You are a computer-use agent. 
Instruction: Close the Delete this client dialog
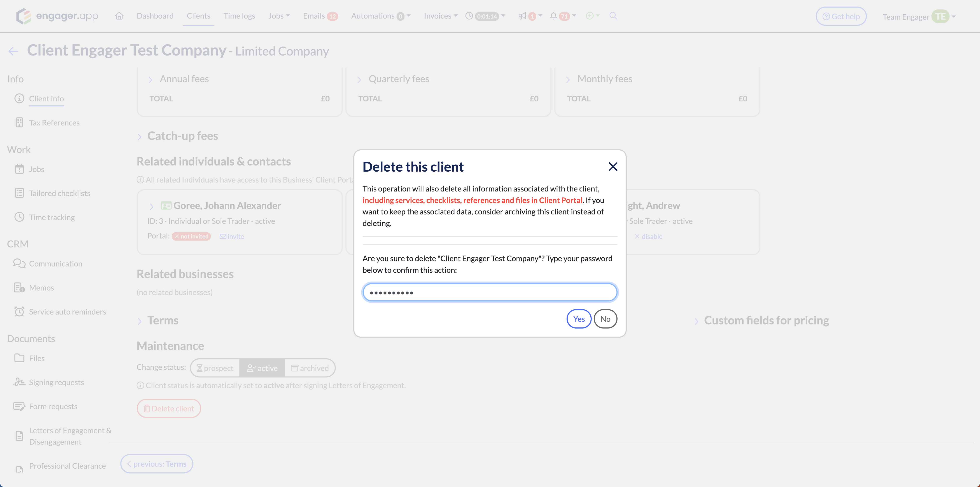pyautogui.click(x=612, y=167)
